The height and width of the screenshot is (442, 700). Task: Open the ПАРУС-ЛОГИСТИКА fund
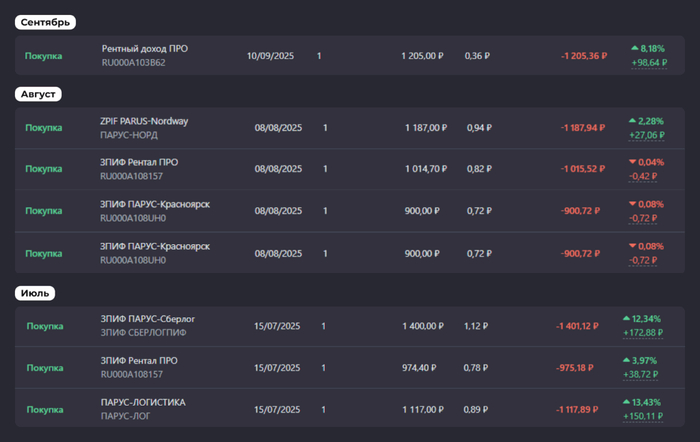143,402
